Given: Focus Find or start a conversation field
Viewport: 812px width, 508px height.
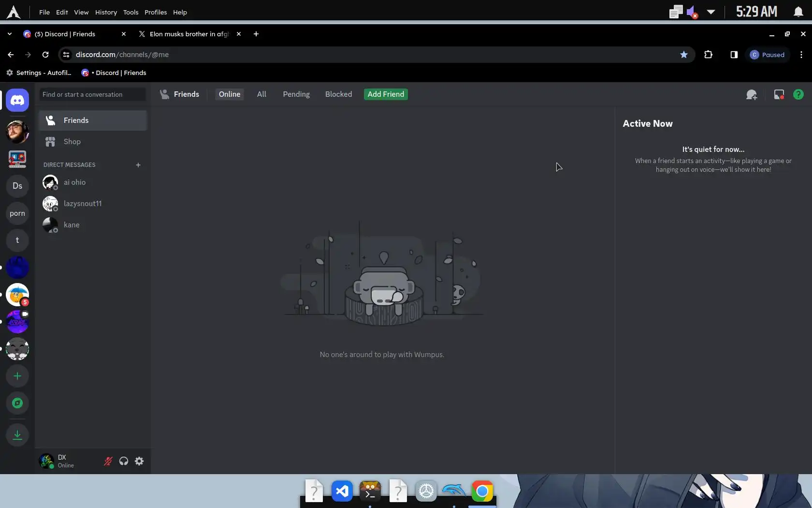Looking at the screenshot, I should point(93,94).
